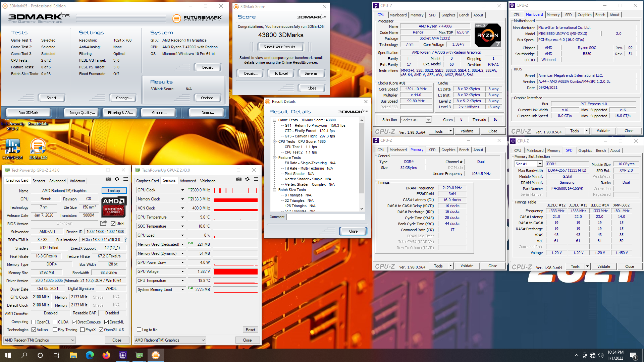Click Image Quality button in 3DMark05
Screen dimensions: 644x362
tap(82, 113)
